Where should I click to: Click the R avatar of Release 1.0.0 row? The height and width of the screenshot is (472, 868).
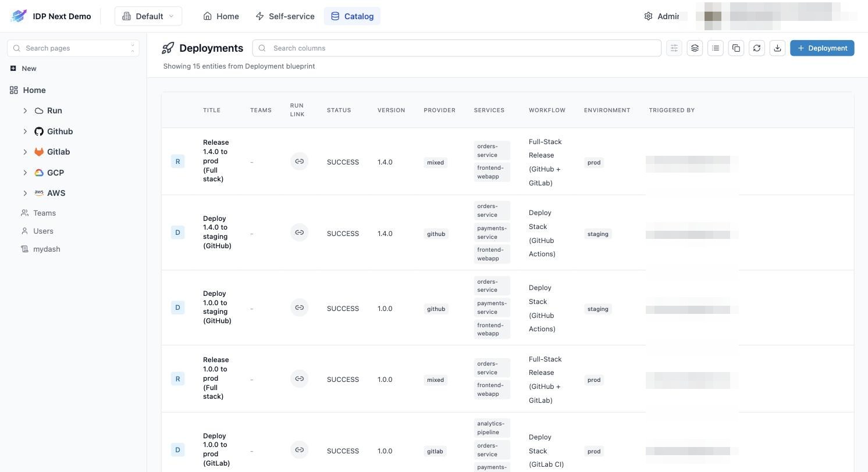tap(177, 379)
